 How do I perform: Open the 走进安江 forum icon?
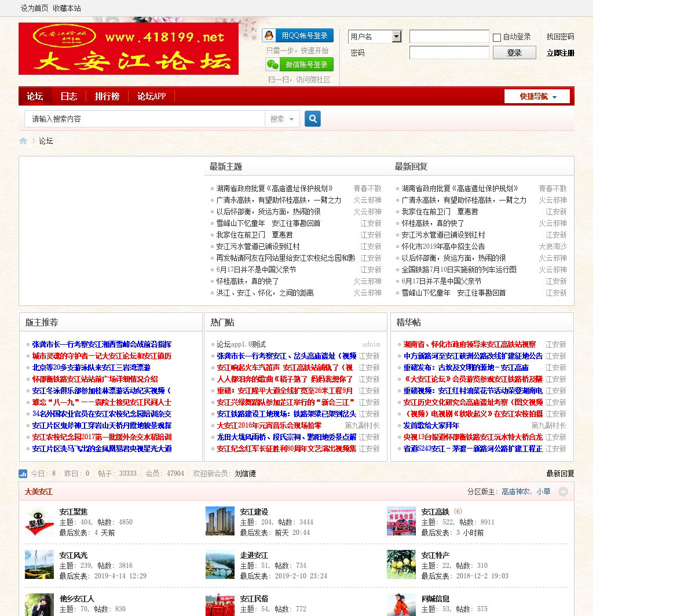[x=220, y=564]
